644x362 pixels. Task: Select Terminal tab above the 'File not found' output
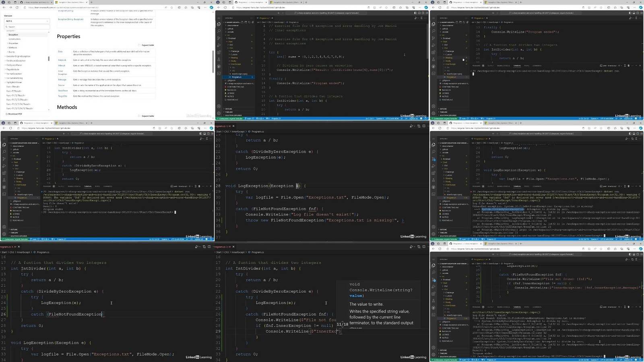(517, 307)
